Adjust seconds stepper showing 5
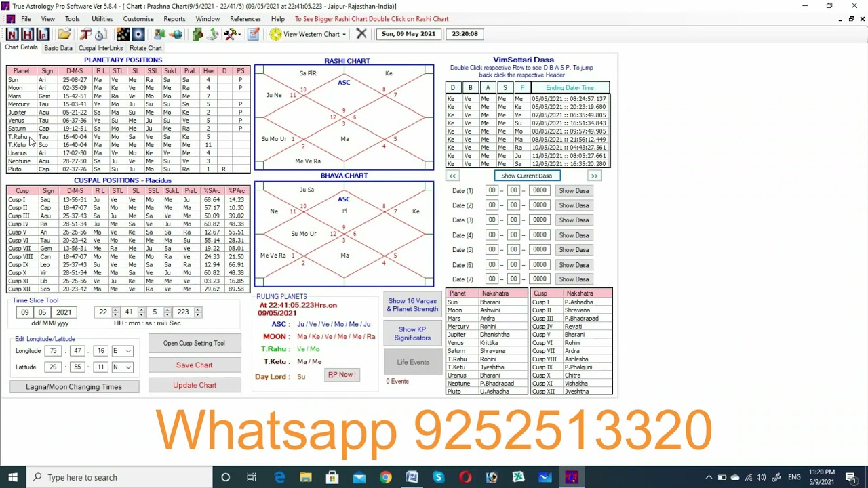The image size is (868, 488). [x=167, y=312]
